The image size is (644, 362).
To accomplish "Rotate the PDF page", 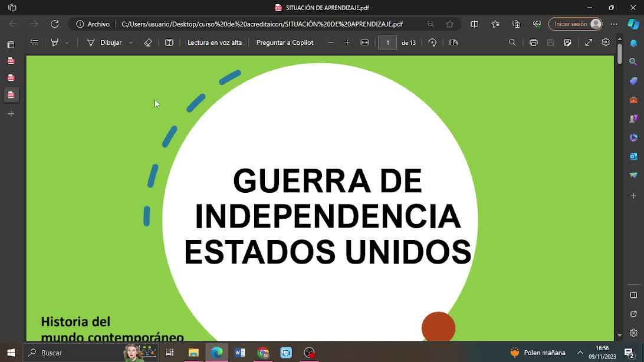I will click(x=432, y=42).
